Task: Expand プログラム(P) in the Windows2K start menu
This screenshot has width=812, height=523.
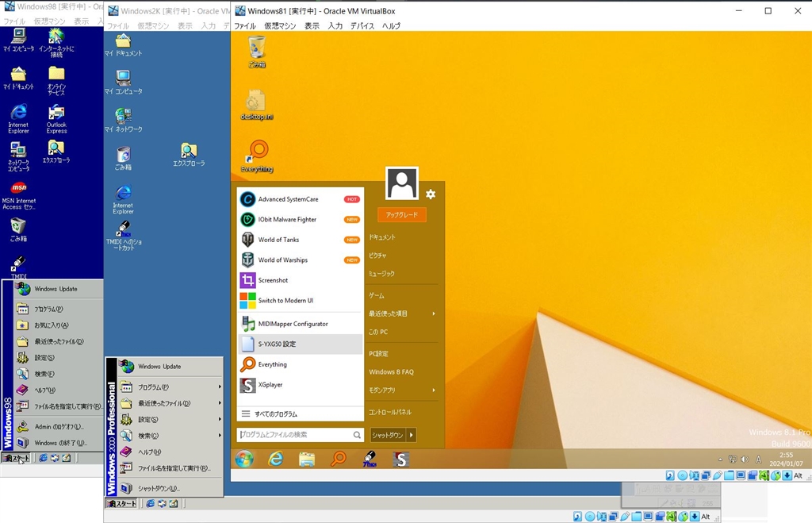Action: pos(171,386)
